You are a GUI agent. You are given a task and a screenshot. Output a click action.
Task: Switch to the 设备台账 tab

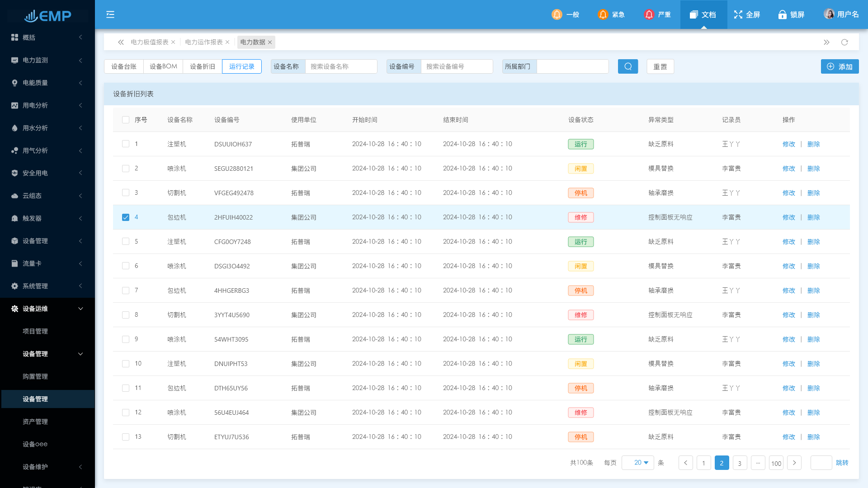coord(124,66)
